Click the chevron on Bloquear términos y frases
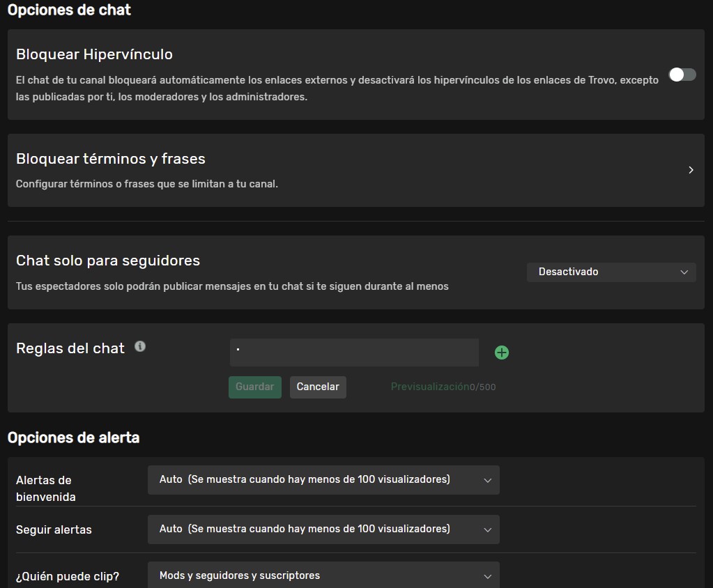The width and height of the screenshot is (713, 588). pyautogui.click(x=691, y=169)
